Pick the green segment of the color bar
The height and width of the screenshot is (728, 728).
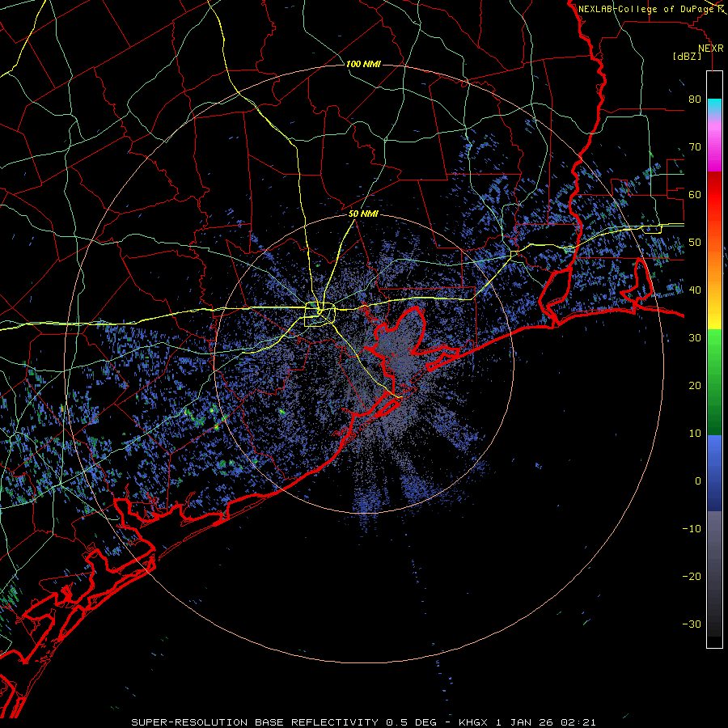(714, 382)
